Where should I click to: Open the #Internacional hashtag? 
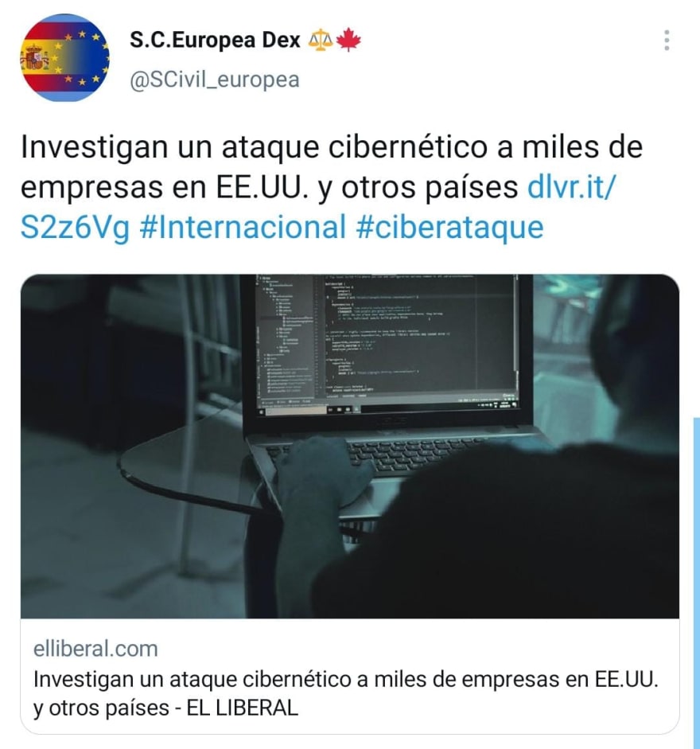point(243,227)
